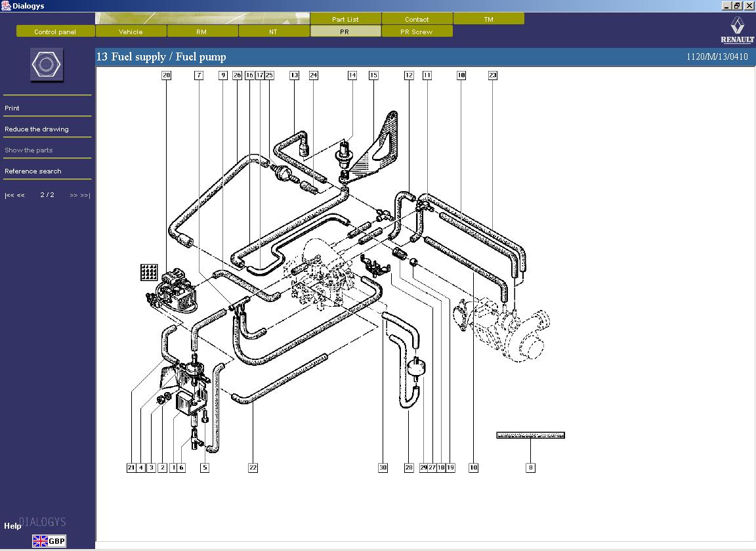Go to previous page with << arrow
The height and width of the screenshot is (551, 756).
coord(21,196)
